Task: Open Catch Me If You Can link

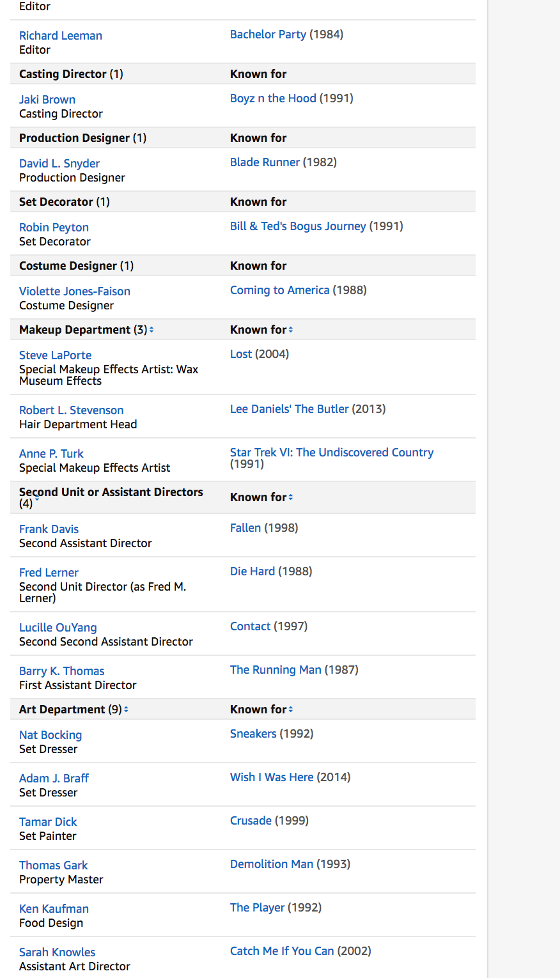Action: [x=282, y=951]
